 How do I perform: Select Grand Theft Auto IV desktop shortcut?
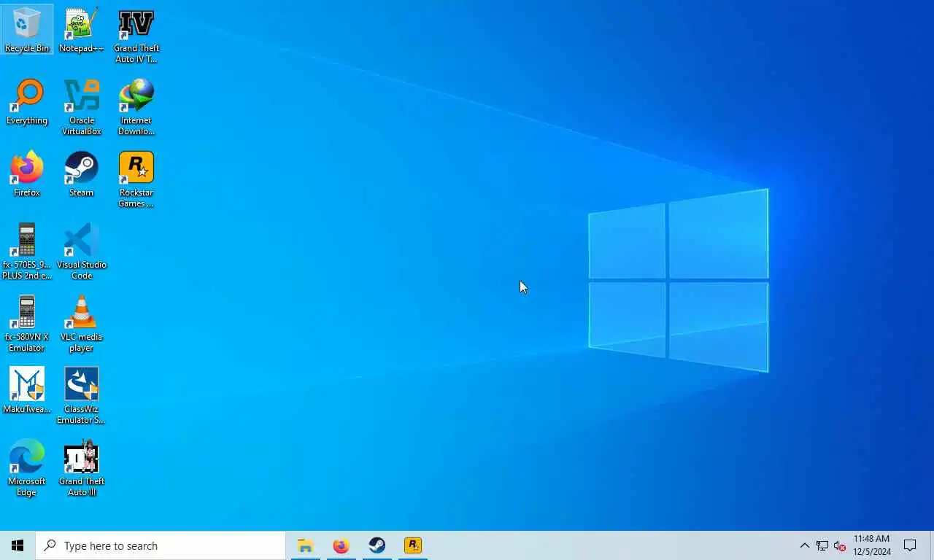point(136,36)
